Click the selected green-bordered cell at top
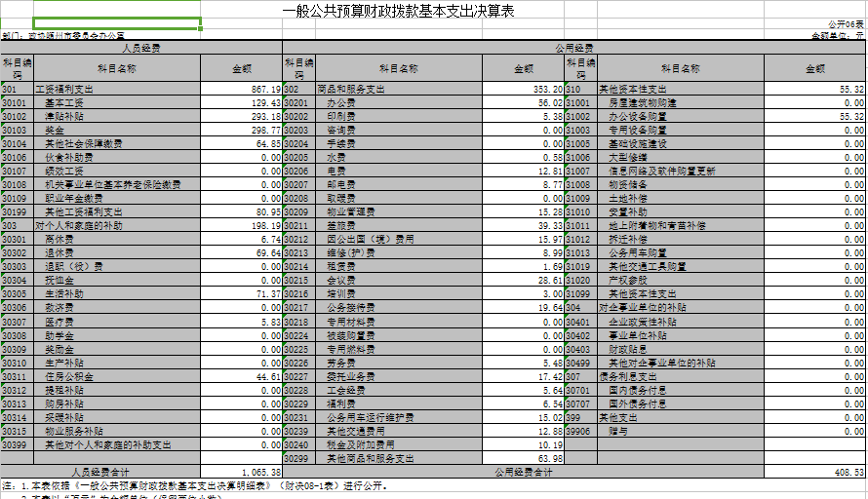The image size is (868, 499). click(117, 23)
